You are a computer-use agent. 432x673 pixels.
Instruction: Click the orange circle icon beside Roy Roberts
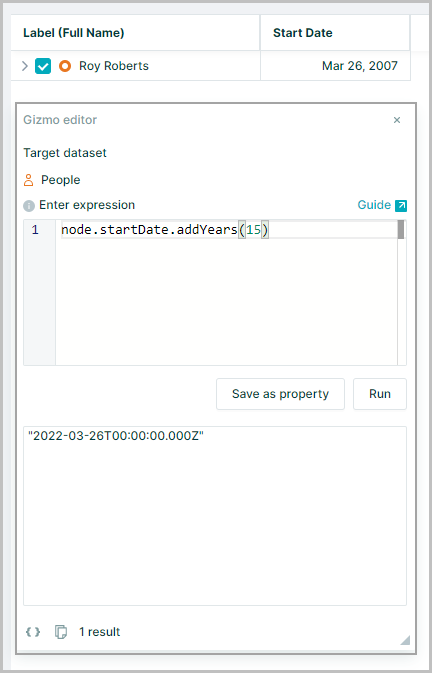65,66
